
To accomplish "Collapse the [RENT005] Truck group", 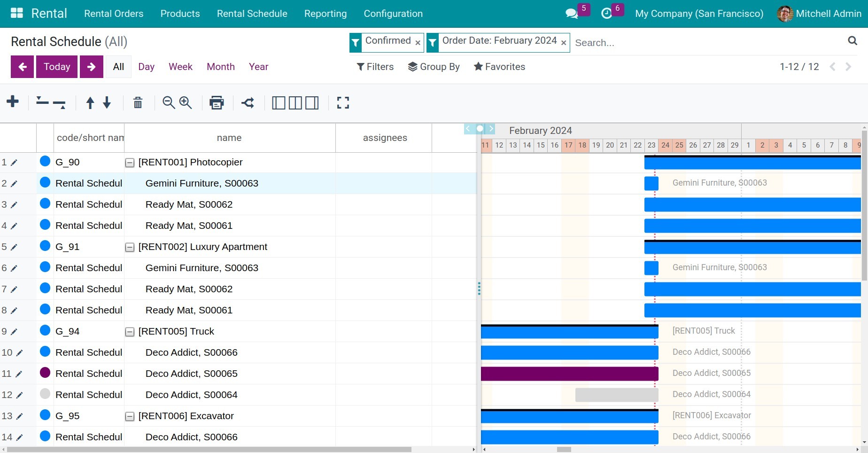I will 130,332.
